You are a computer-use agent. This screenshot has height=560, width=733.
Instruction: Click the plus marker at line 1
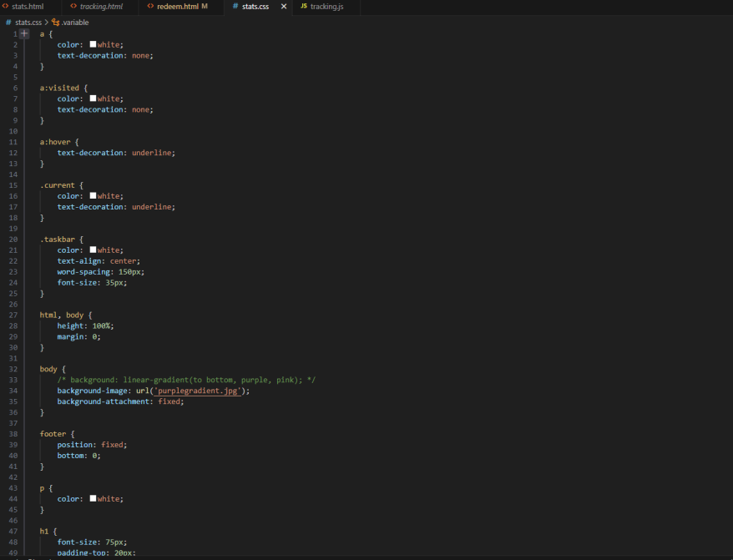[x=24, y=33]
